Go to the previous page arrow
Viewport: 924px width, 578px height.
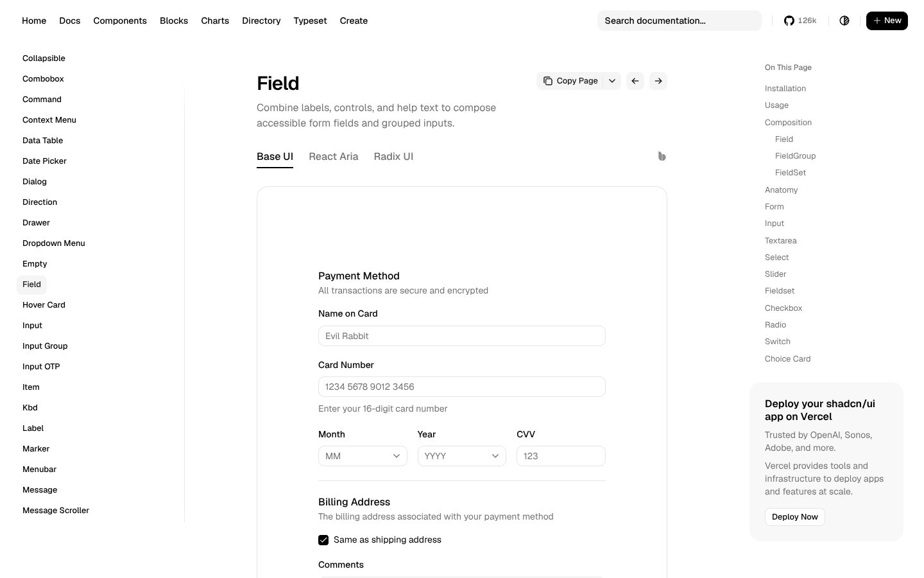[x=635, y=81]
